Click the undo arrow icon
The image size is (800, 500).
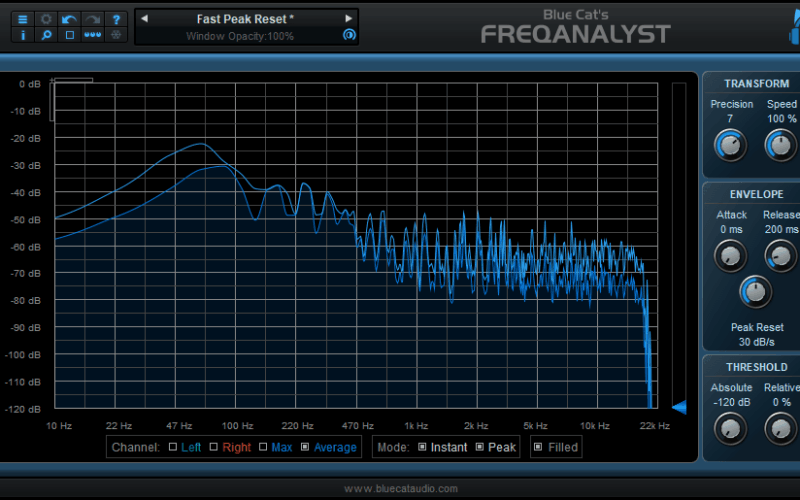pyautogui.click(x=69, y=19)
